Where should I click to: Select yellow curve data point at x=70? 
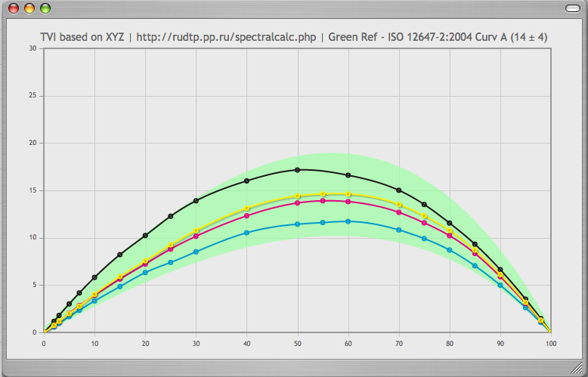[x=399, y=205]
